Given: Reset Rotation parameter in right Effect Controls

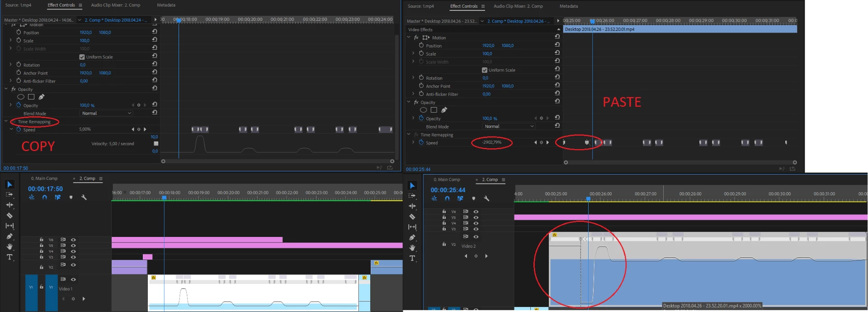Looking at the screenshot, I should pos(557,77).
